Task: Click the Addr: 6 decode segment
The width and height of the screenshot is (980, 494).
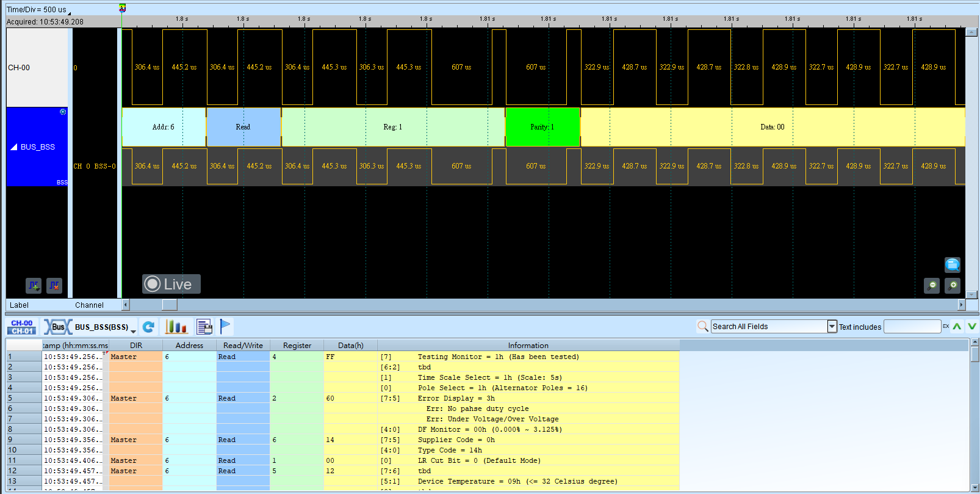Action: (x=164, y=127)
